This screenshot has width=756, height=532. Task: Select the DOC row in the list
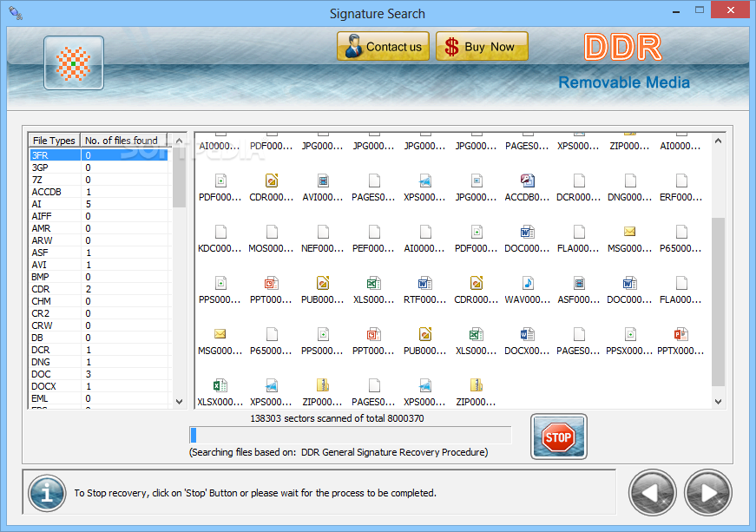click(99, 374)
